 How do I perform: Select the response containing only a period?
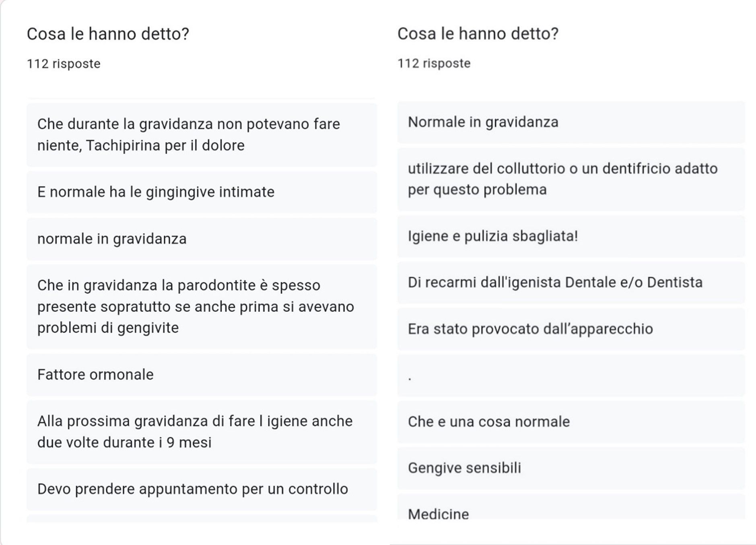571,376
